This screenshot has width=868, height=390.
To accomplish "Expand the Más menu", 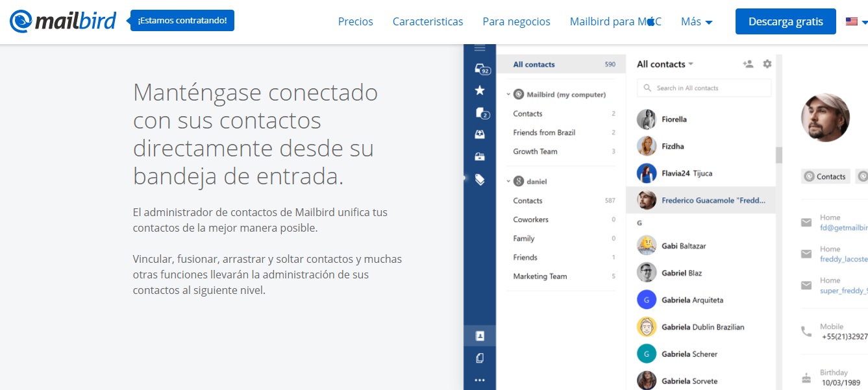I will tap(697, 21).
